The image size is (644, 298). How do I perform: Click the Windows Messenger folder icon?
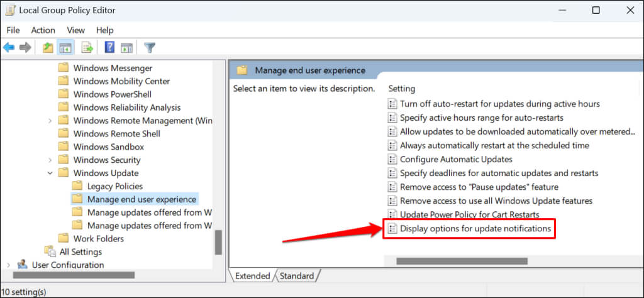tap(64, 68)
